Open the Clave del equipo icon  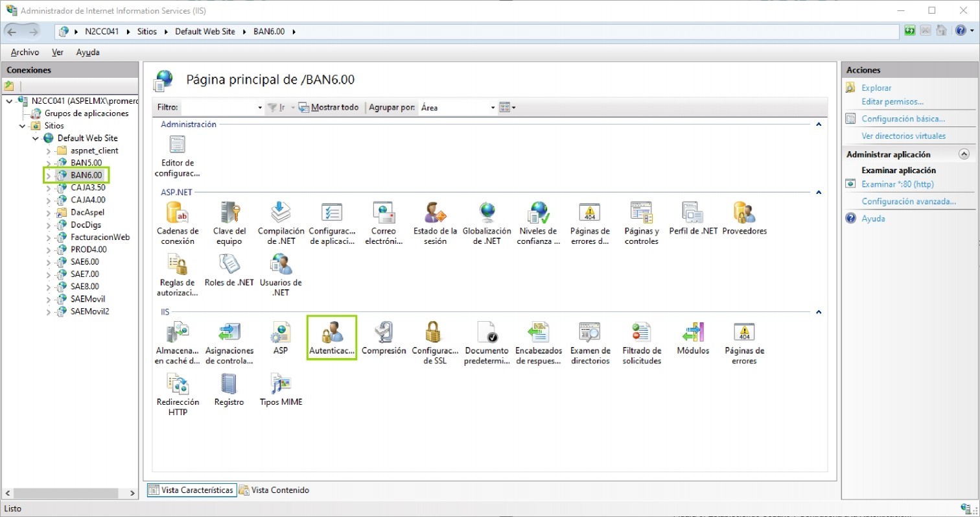[229, 223]
